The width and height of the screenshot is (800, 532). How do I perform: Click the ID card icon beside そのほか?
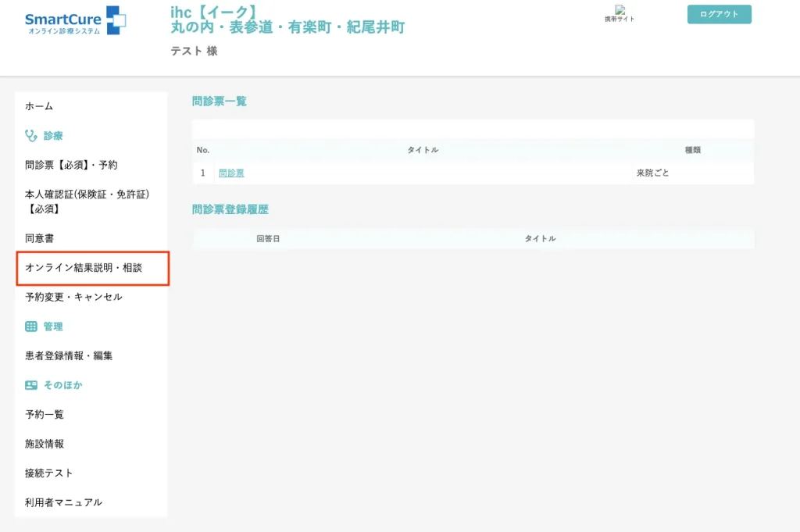pyautogui.click(x=31, y=385)
